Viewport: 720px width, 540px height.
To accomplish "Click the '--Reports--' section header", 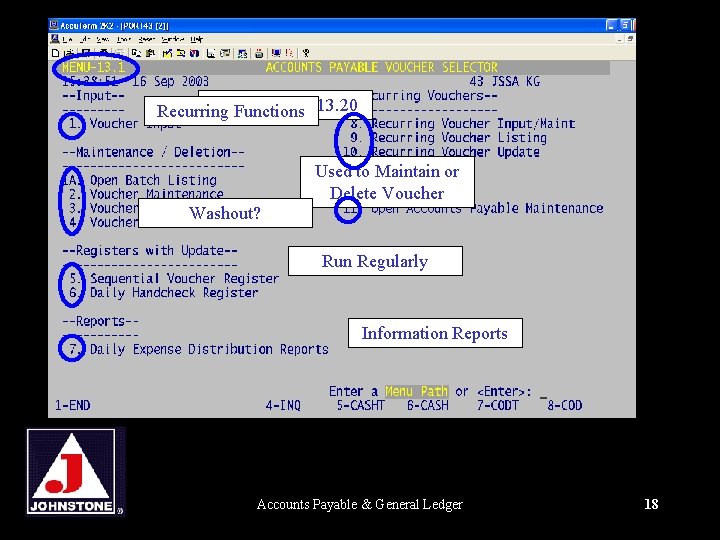I will (100, 321).
